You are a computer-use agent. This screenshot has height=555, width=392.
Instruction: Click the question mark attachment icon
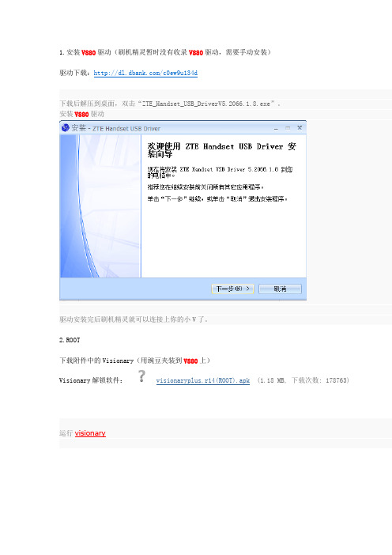tap(141, 376)
